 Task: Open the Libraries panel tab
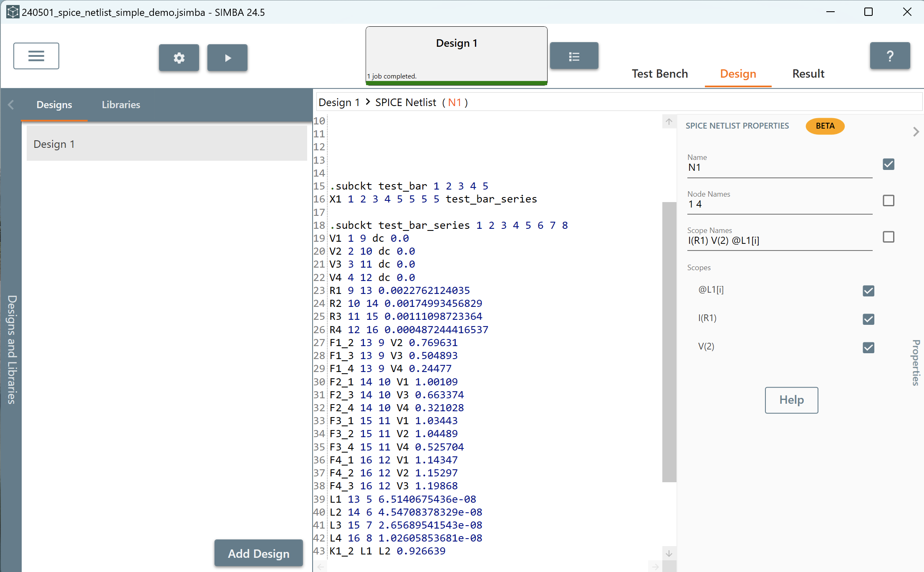(x=121, y=104)
